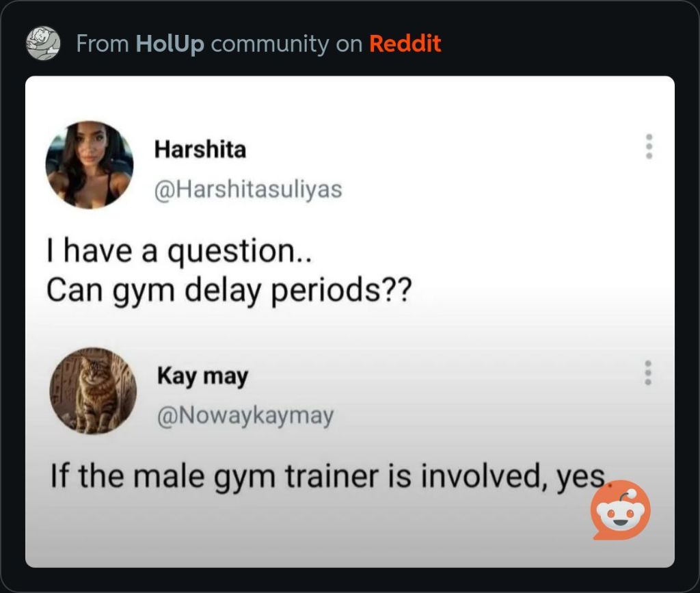Click Kay may's cat profile picture
Viewport: 700px width, 593px height.
point(93,391)
